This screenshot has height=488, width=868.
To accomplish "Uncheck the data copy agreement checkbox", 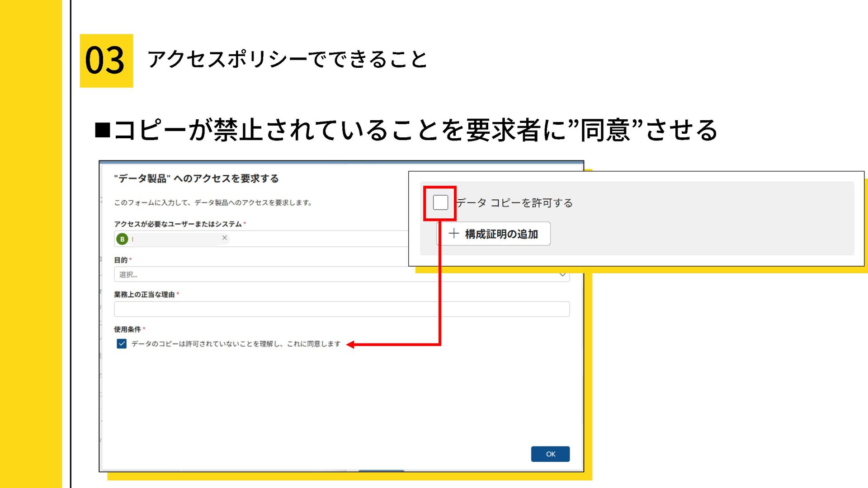I will point(122,344).
